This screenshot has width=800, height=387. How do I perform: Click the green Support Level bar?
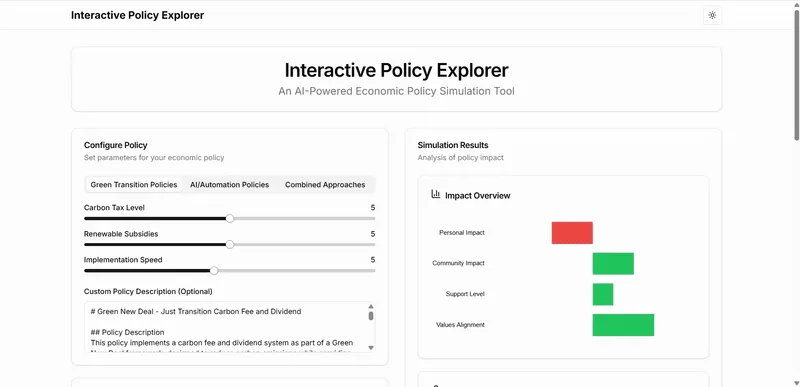point(603,294)
